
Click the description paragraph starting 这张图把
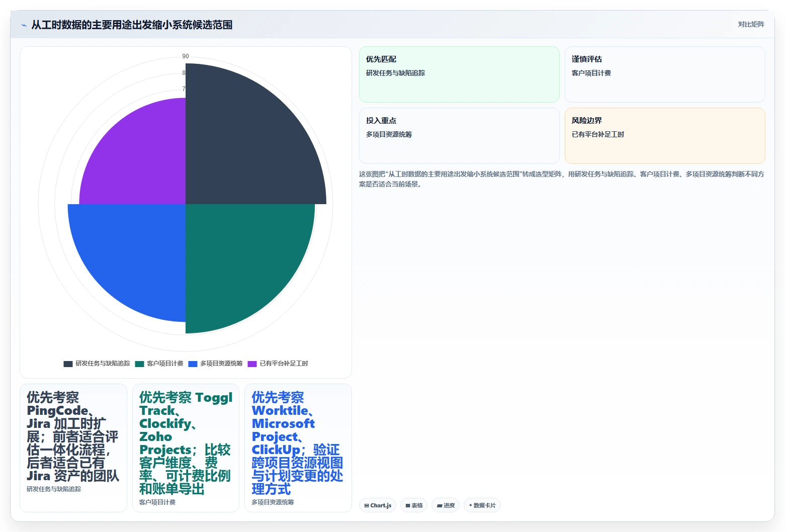coord(561,179)
